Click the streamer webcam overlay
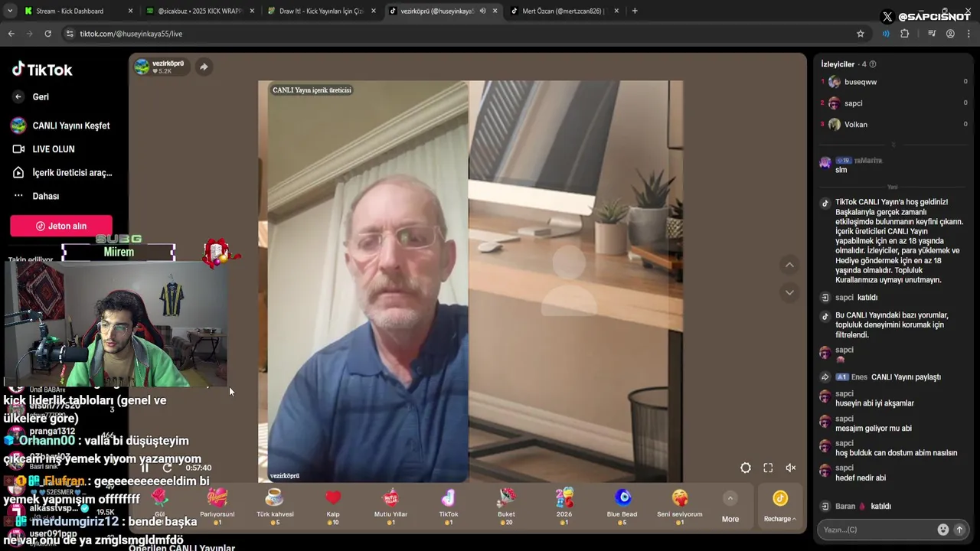This screenshot has width=980, height=551. click(x=115, y=323)
